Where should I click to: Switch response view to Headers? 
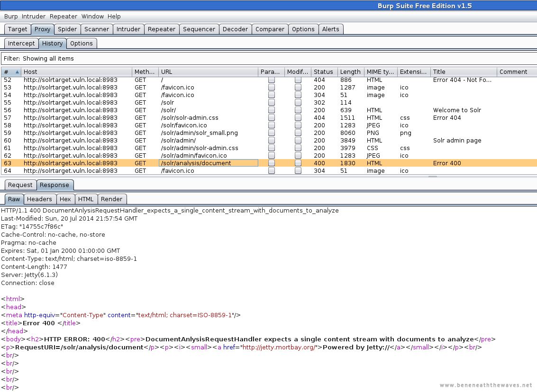(x=39, y=199)
